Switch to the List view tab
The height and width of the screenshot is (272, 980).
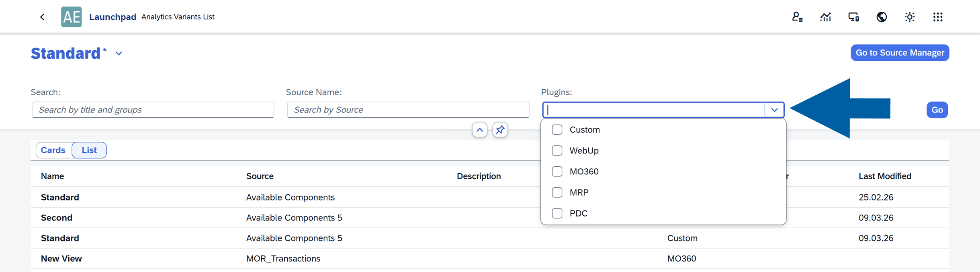coord(89,150)
